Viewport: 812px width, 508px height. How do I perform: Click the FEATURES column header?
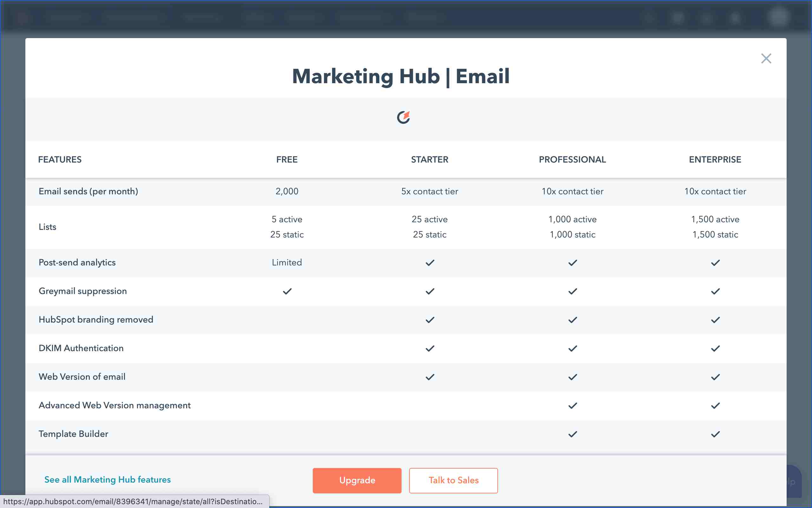click(x=60, y=159)
